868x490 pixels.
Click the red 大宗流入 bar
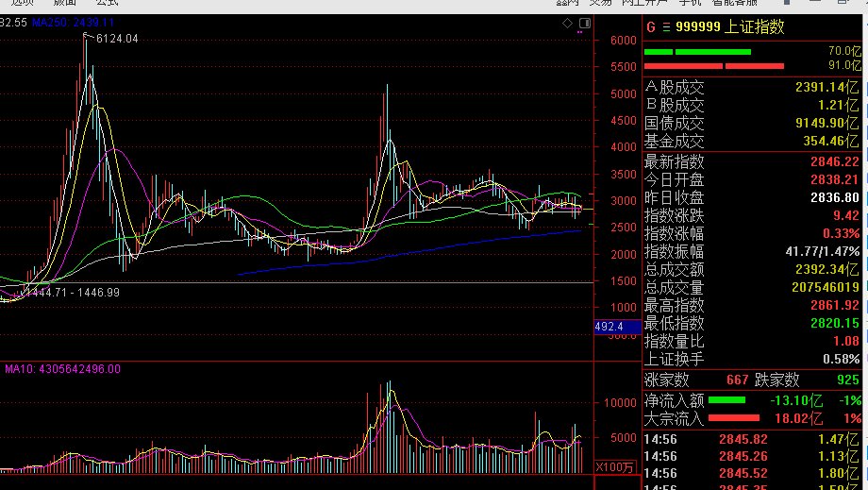point(733,417)
